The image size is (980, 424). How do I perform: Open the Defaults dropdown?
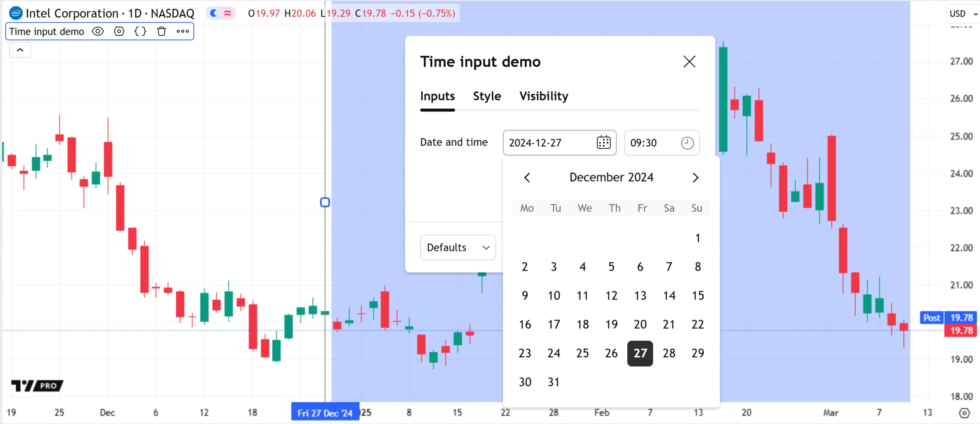coord(458,248)
